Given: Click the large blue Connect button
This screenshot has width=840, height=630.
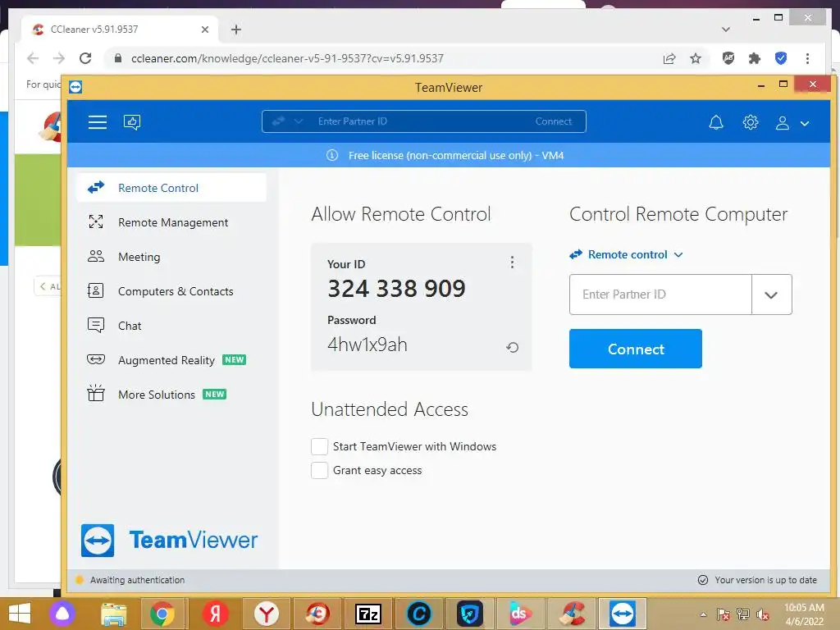Looking at the screenshot, I should [x=636, y=349].
